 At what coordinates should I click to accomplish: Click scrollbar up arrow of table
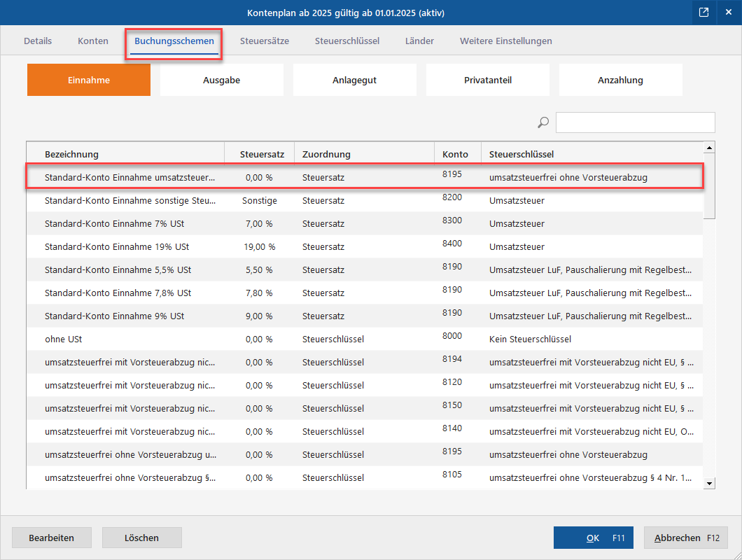709,148
